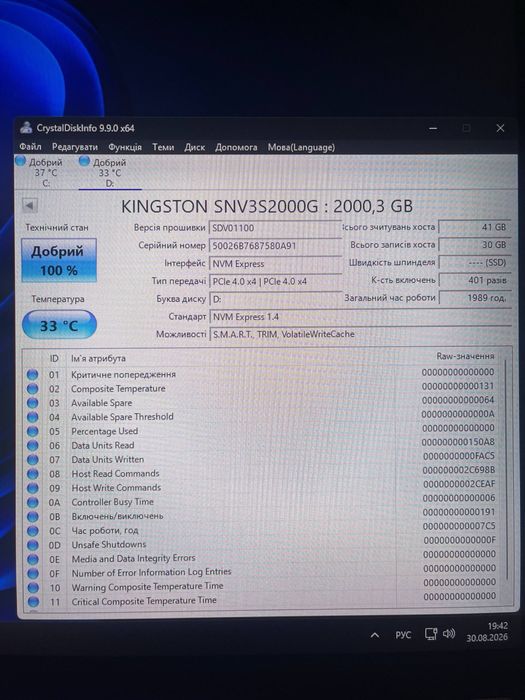Open the Файл menu
The width and height of the screenshot is (525, 700).
tap(30, 147)
